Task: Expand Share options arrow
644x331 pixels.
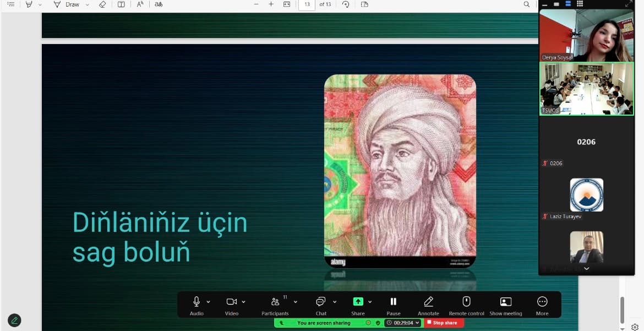Action: pos(370,302)
